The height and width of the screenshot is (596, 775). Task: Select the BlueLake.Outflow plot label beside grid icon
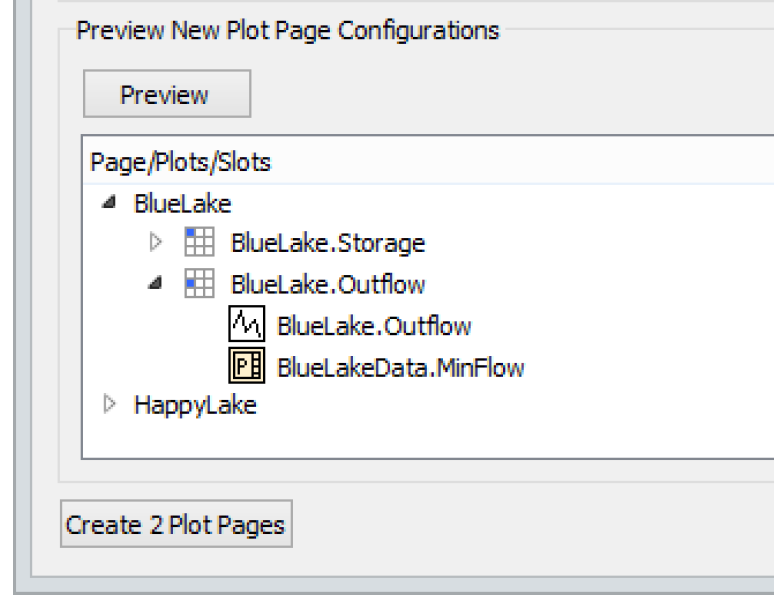(328, 284)
